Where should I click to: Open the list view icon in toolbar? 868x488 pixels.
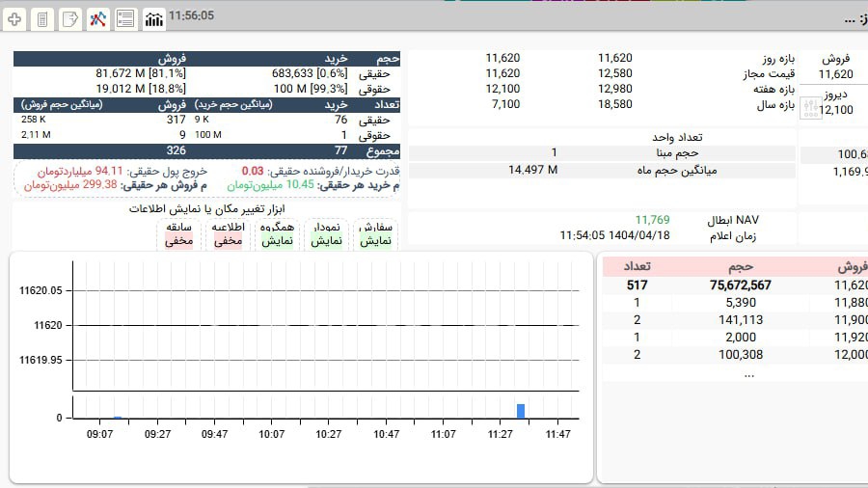[125, 19]
